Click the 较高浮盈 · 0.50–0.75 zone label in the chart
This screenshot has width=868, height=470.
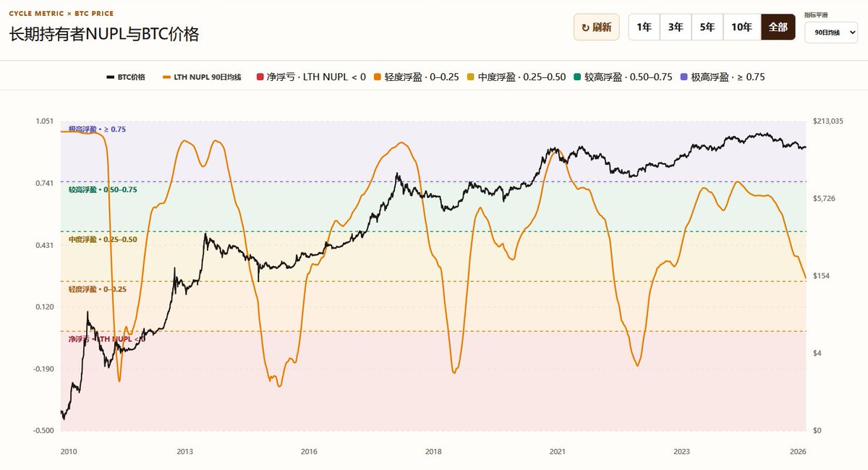(103, 189)
